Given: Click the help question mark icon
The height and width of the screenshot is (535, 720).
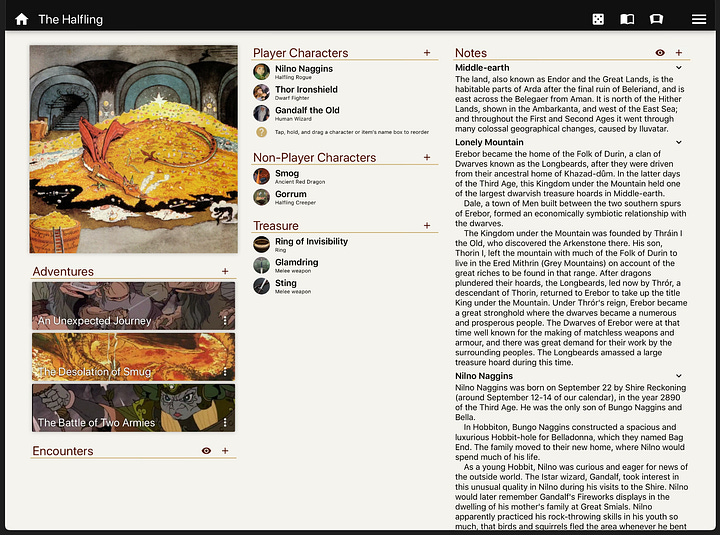Looking at the screenshot, I should point(261,132).
